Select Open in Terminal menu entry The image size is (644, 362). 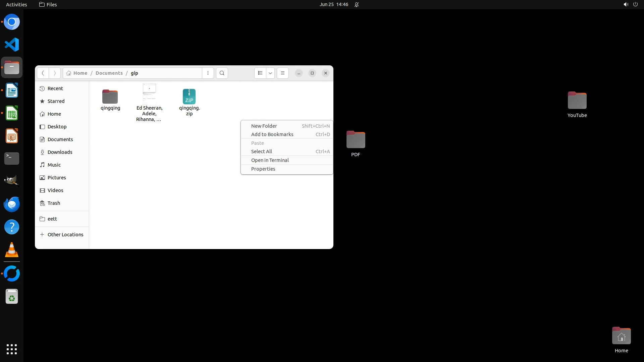(270, 160)
